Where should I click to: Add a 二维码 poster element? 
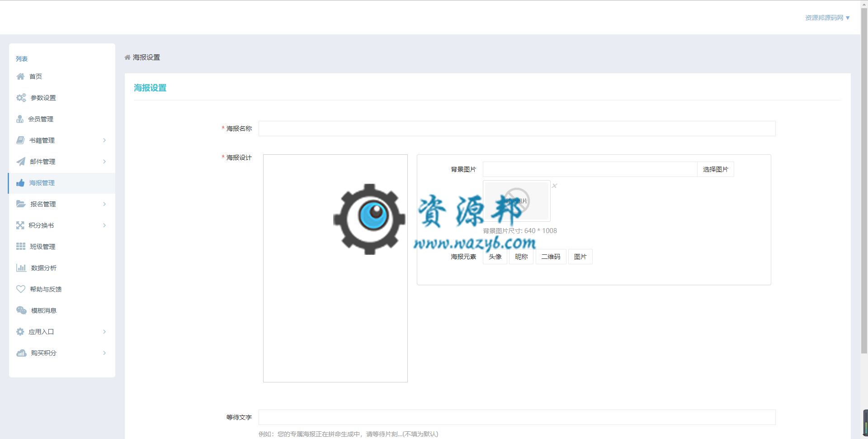(551, 256)
